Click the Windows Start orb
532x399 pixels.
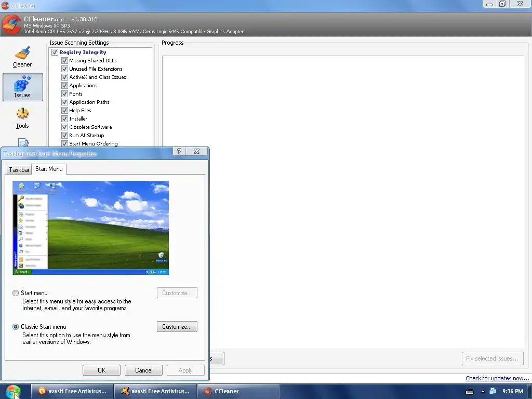(13, 391)
